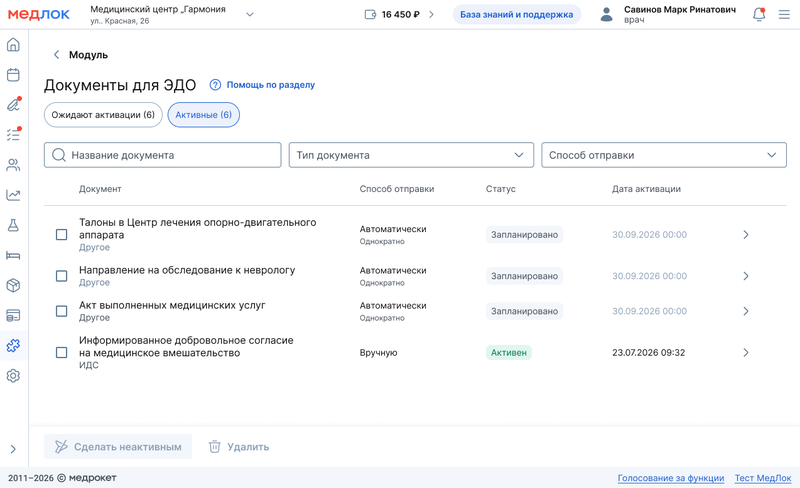Click the balance amount 16 450 ₽
Image resolution: width=800 pixels, height=488 pixels.
click(x=401, y=14)
